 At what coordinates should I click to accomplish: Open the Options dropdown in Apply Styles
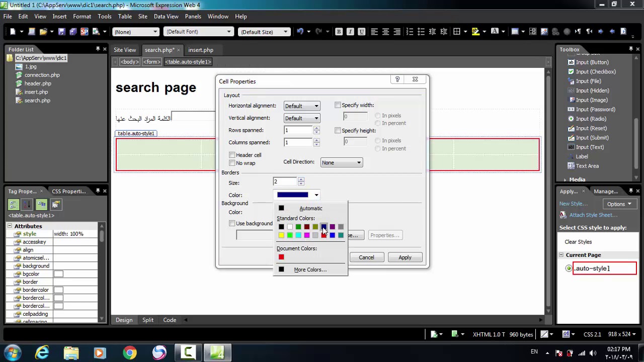tap(619, 204)
